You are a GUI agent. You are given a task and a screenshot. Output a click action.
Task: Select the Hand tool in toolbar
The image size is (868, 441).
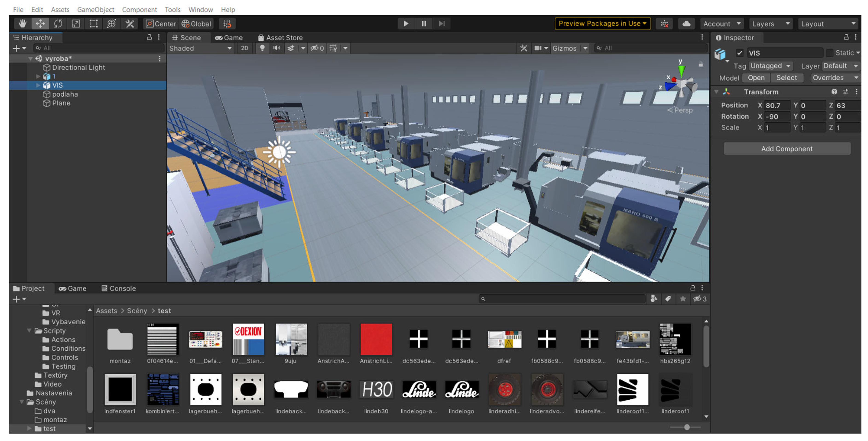(x=22, y=23)
